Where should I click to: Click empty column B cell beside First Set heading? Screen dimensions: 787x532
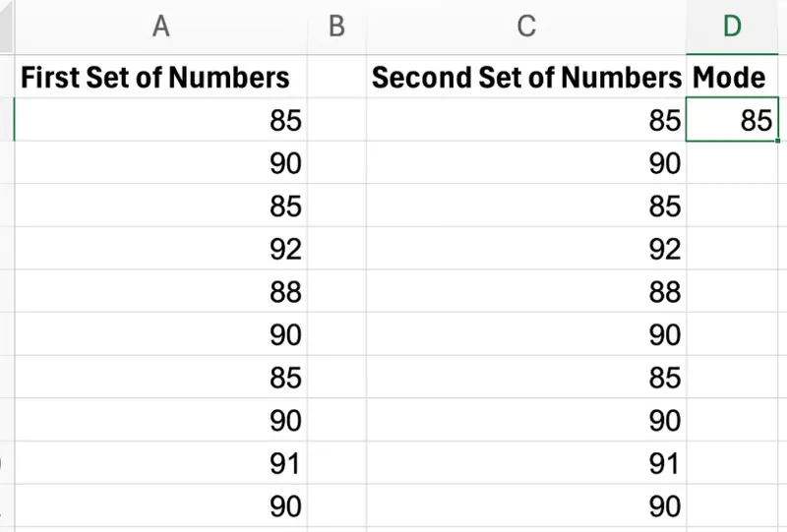coord(336,78)
